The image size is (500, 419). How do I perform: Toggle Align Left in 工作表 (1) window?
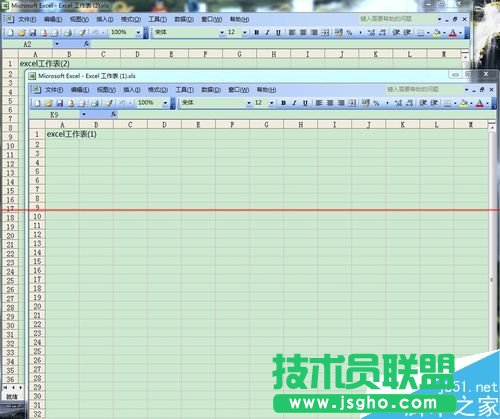[319, 103]
